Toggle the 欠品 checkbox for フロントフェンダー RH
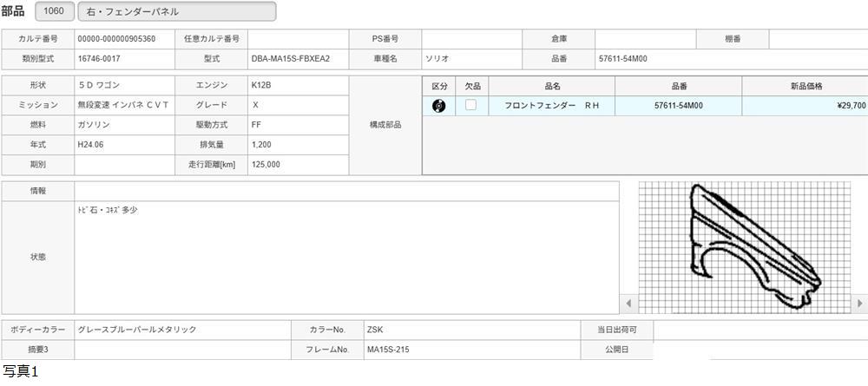 [x=471, y=106]
